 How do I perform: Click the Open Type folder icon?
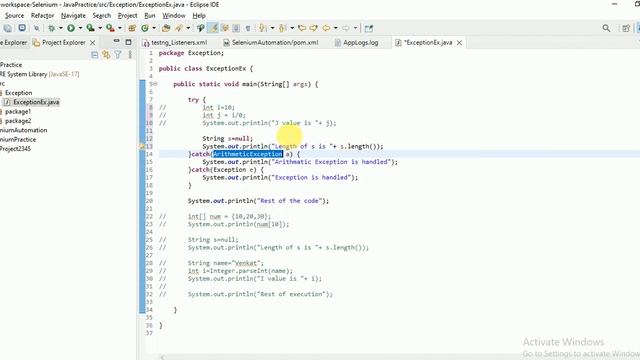coord(166,28)
